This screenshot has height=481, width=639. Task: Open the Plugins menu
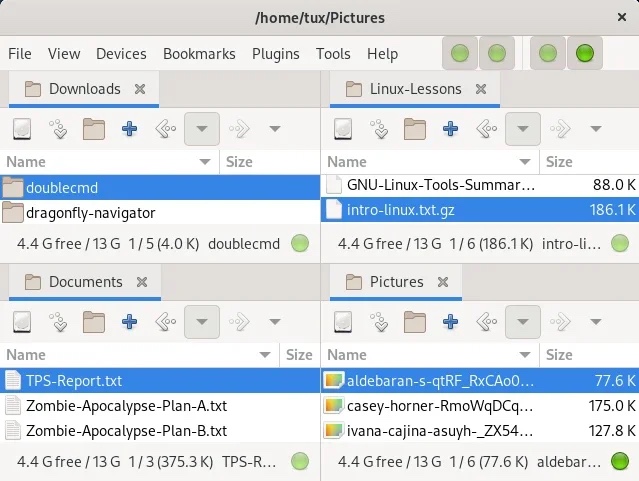click(x=275, y=54)
